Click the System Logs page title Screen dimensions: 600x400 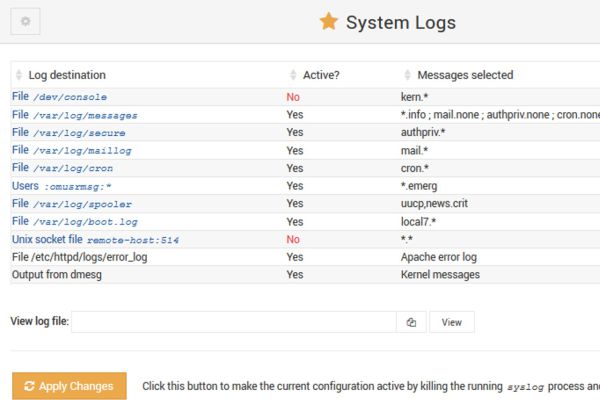coord(401,22)
